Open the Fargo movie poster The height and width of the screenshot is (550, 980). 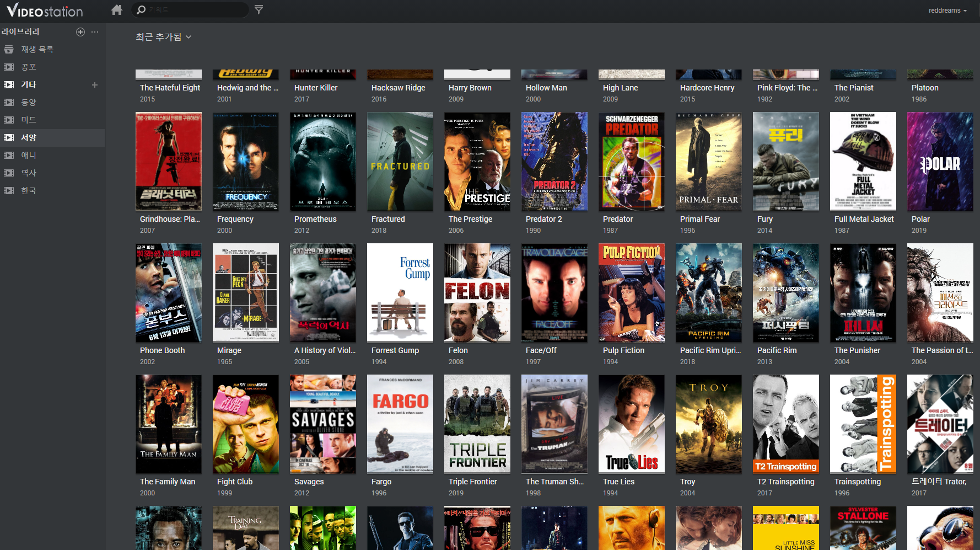[400, 424]
